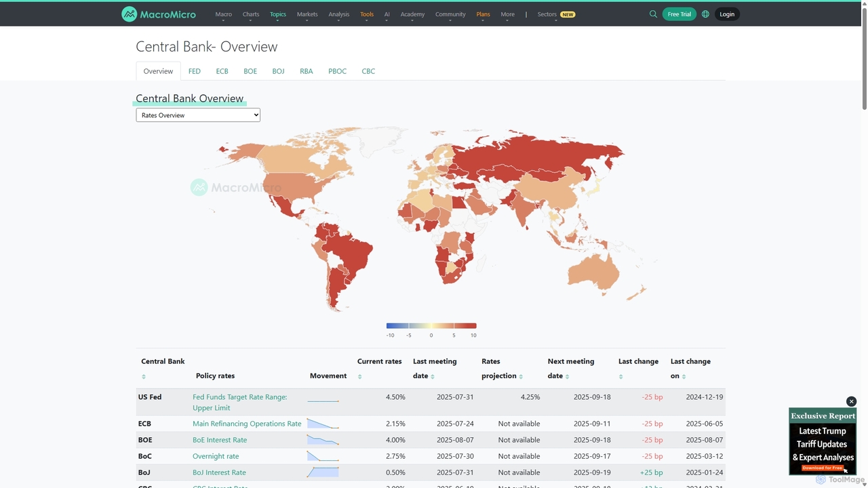The width and height of the screenshot is (868, 488).
Task: Click the Login button
Action: (727, 14)
